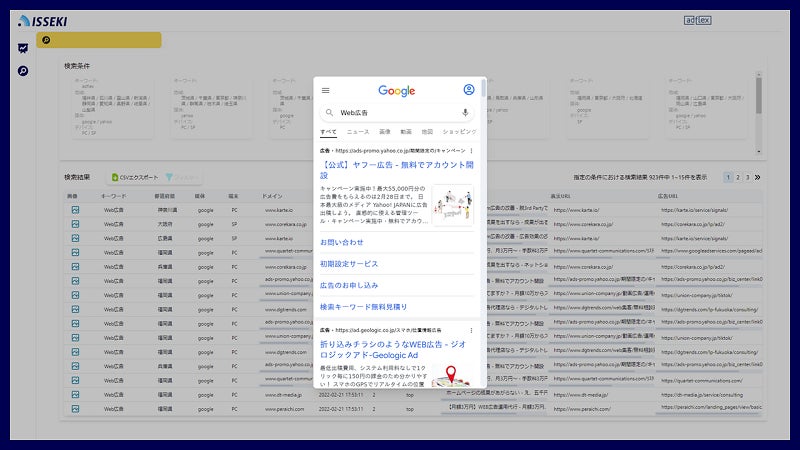Go to results page 2
This screenshot has height=450, width=800.
pos(738,177)
